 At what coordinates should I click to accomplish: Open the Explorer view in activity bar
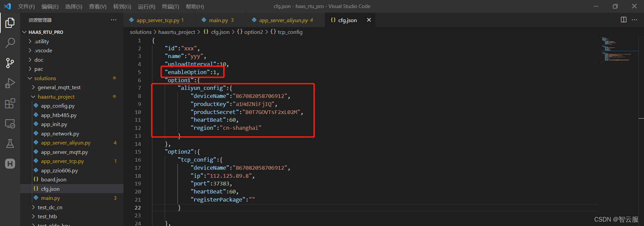[10, 23]
